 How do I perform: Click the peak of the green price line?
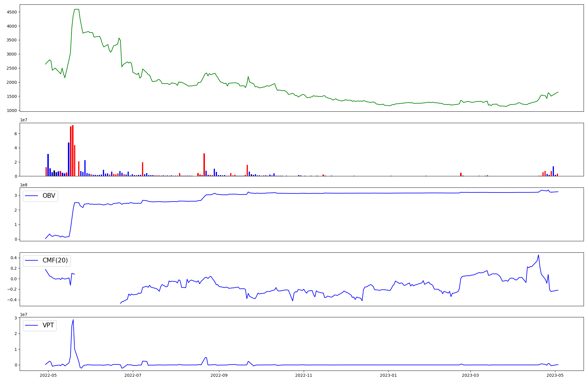pyautogui.click(x=76, y=9)
